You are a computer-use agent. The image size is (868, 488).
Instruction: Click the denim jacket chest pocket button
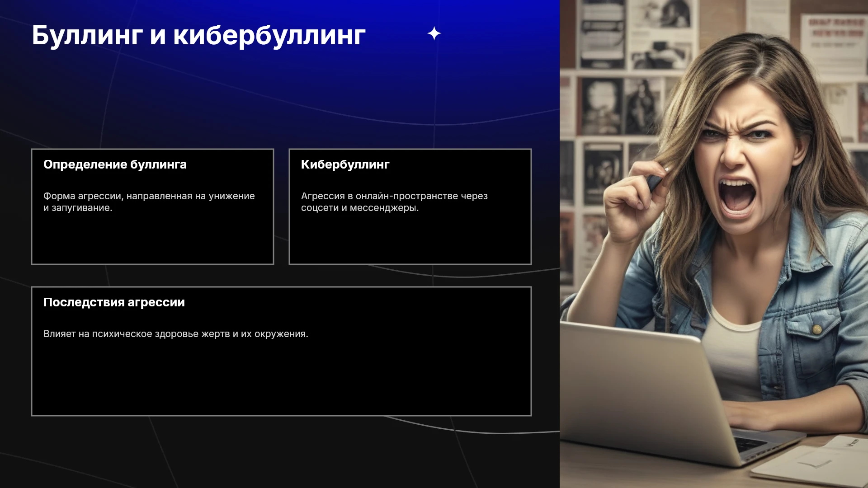(817, 329)
